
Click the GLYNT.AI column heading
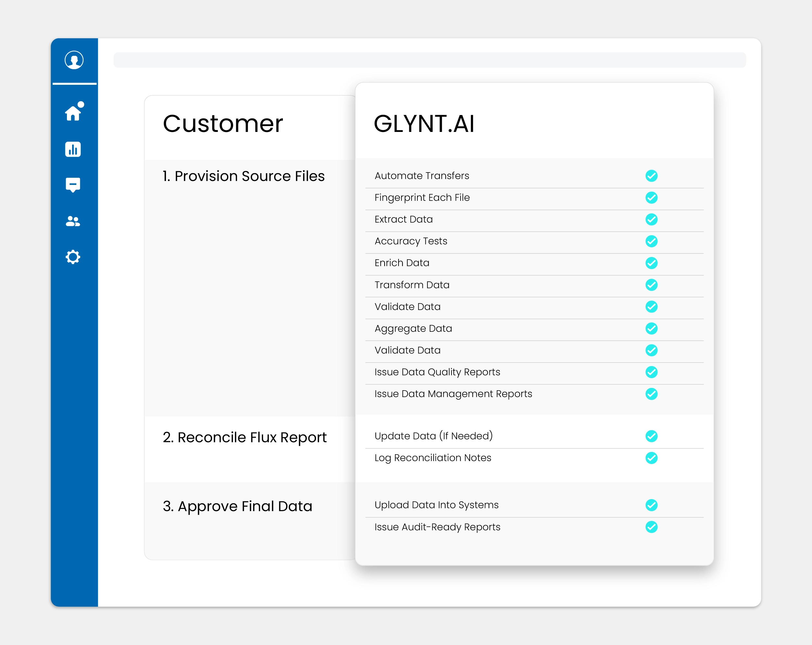(424, 123)
